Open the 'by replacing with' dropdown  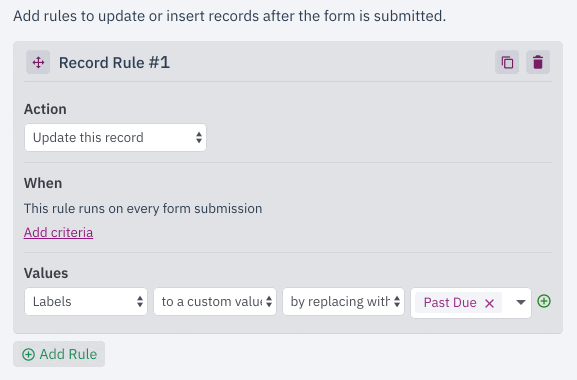(343, 302)
